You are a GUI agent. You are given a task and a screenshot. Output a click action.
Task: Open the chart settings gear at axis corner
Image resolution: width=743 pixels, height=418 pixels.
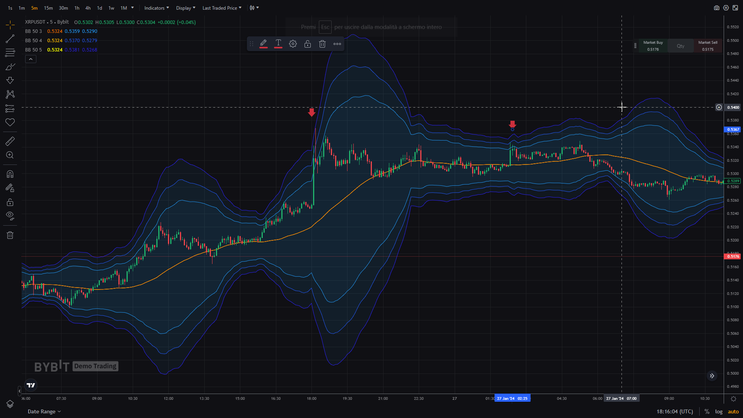(734, 399)
